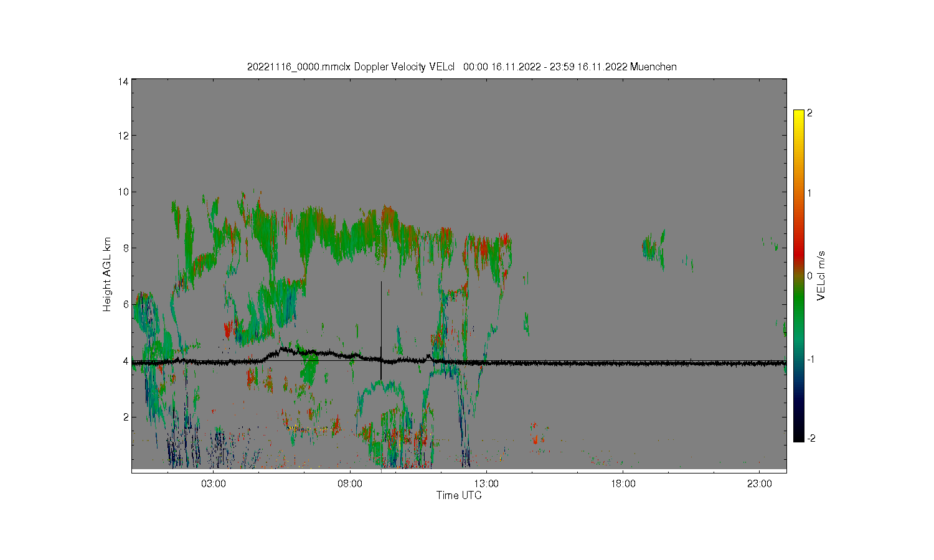Click the height tick label 14
Viewport: 934px width, 560px height.
click(x=123, y=82)
